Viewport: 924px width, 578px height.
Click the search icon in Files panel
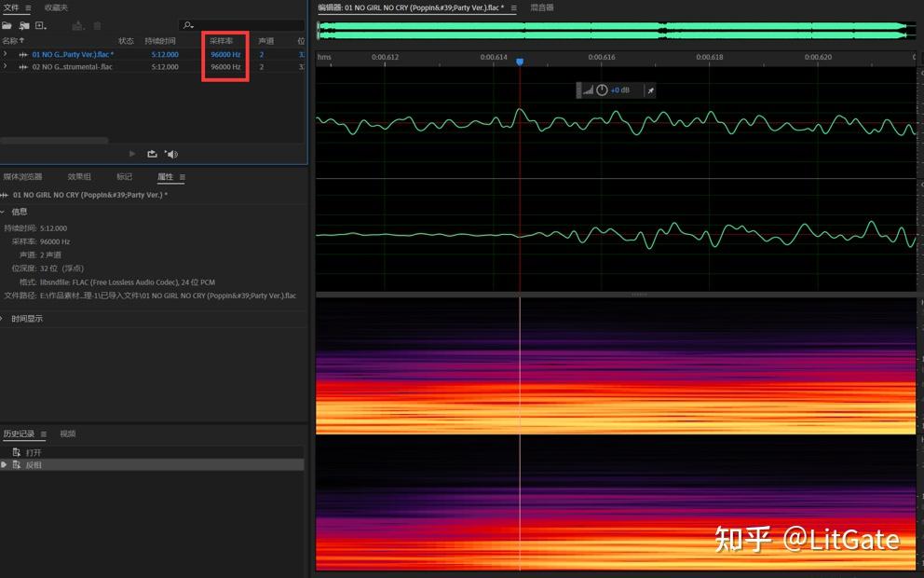click(187, 25)
